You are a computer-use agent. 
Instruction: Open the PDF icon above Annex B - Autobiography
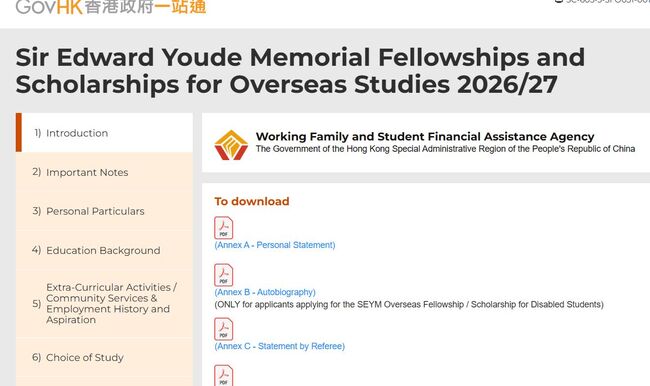click(x=223, y=275)
